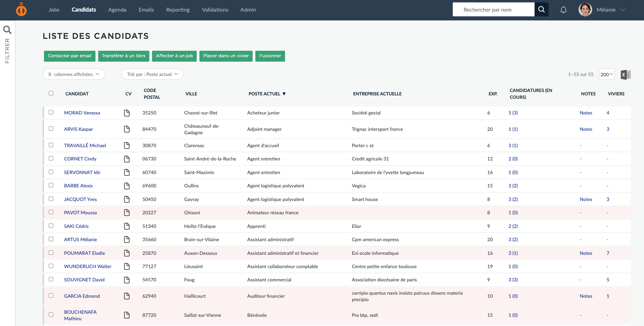The height and width of the screenshot is (326, 644).
Task: Open MORAD Vanessa's CV document icon
Action: point(127,113)
